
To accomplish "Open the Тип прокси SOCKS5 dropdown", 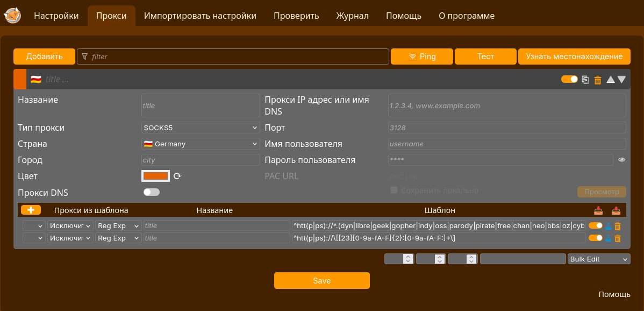I will point(201,128).
